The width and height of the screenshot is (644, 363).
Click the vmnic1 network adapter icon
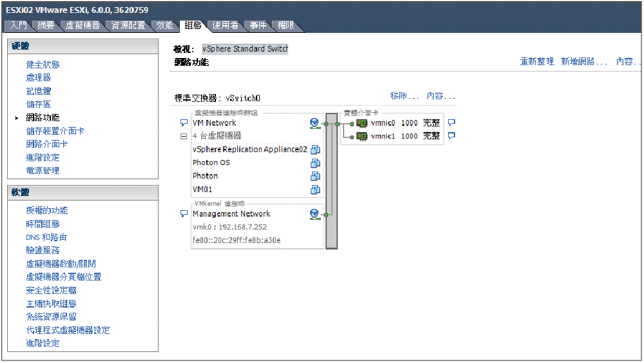tap(362, 136)
